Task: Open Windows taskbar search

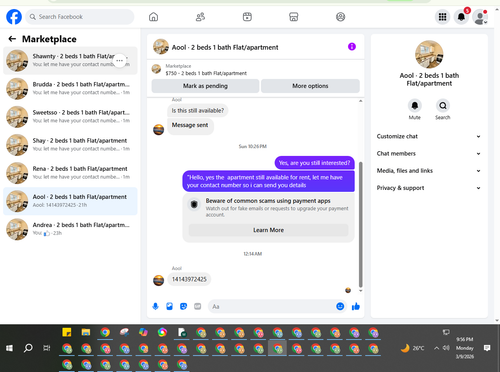Action: click(28, 348)
